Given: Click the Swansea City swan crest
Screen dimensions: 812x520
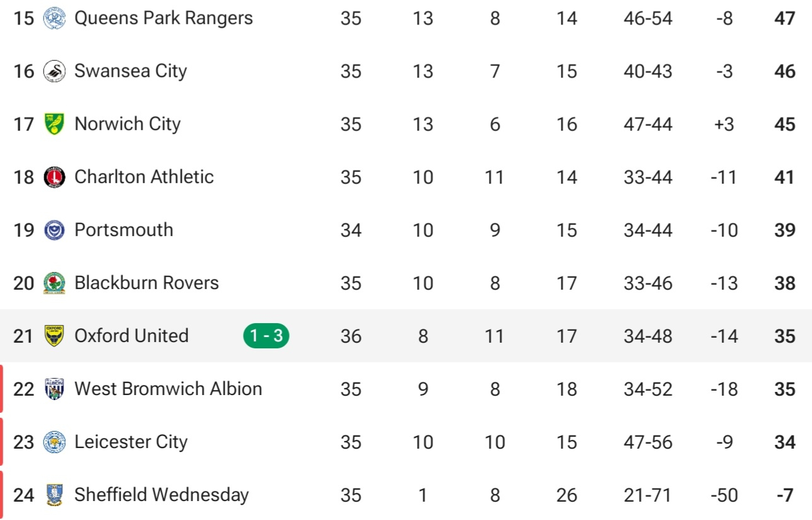Looking at the screenshot, I should [x=54, y=71].
